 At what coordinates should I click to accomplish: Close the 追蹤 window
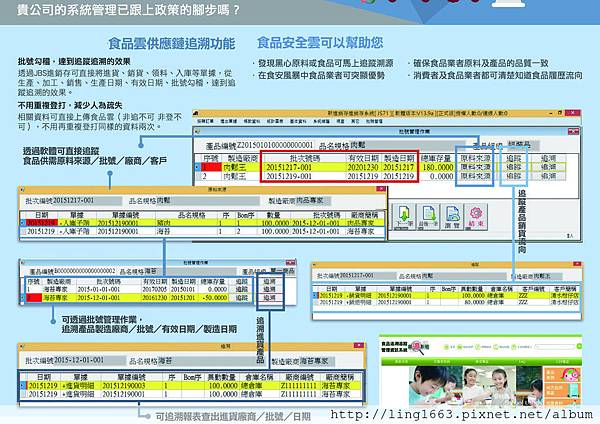[x=577, y=264]
